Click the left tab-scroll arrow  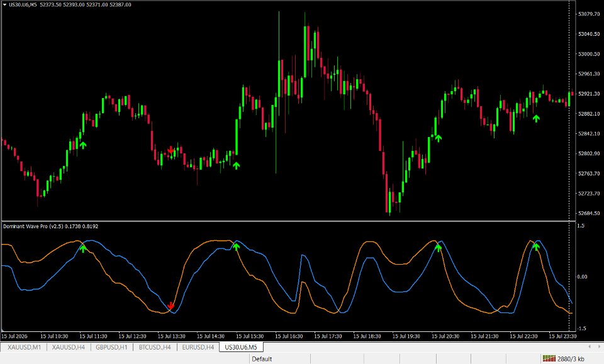(590, 347)
